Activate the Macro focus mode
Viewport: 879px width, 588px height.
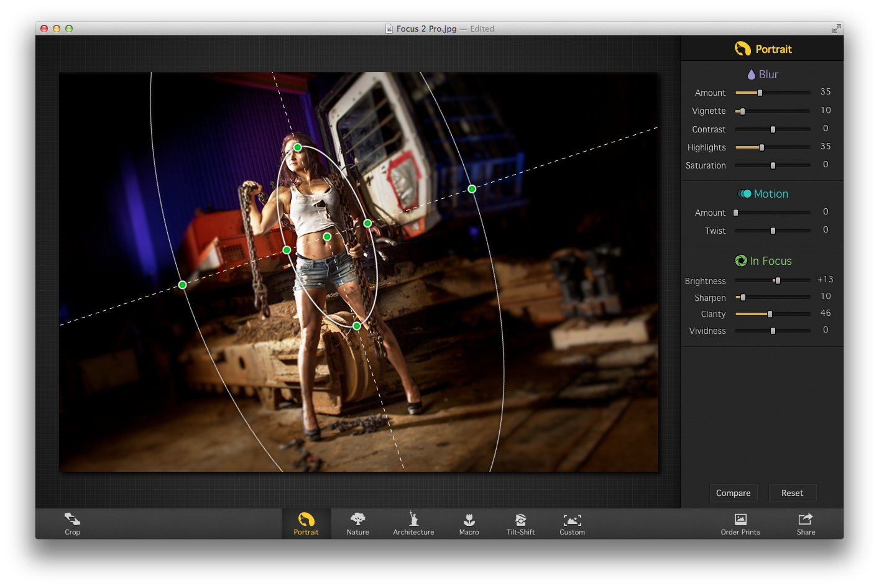click(x=469, y=523)
